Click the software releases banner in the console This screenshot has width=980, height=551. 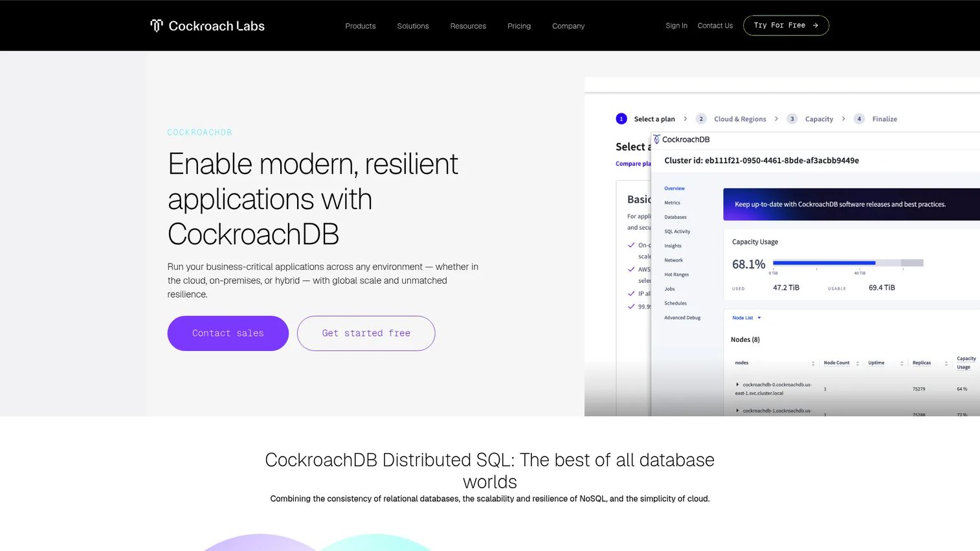pos(851,205)
